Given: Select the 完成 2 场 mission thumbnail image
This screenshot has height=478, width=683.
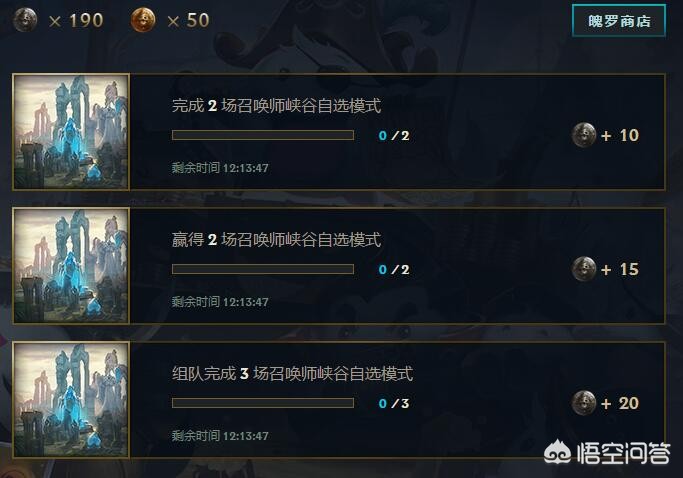Looking at the screenshot, I should [x=71, y=132].
